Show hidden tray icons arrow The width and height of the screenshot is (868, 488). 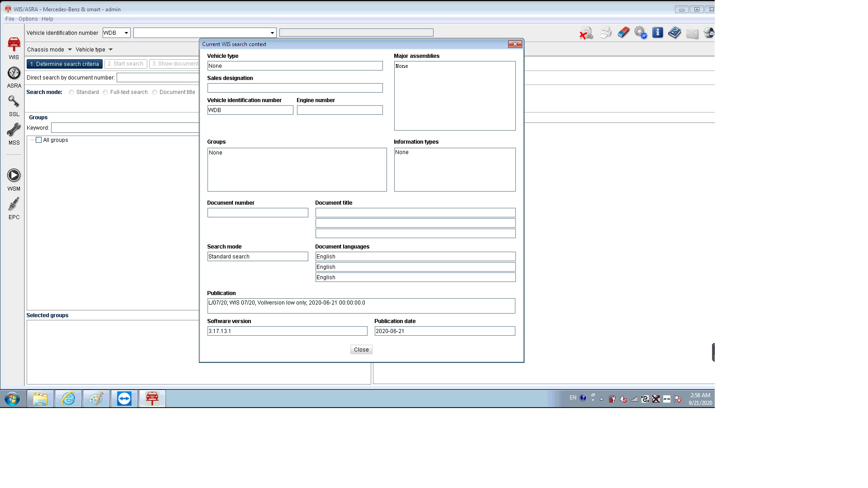click(601, 399)
